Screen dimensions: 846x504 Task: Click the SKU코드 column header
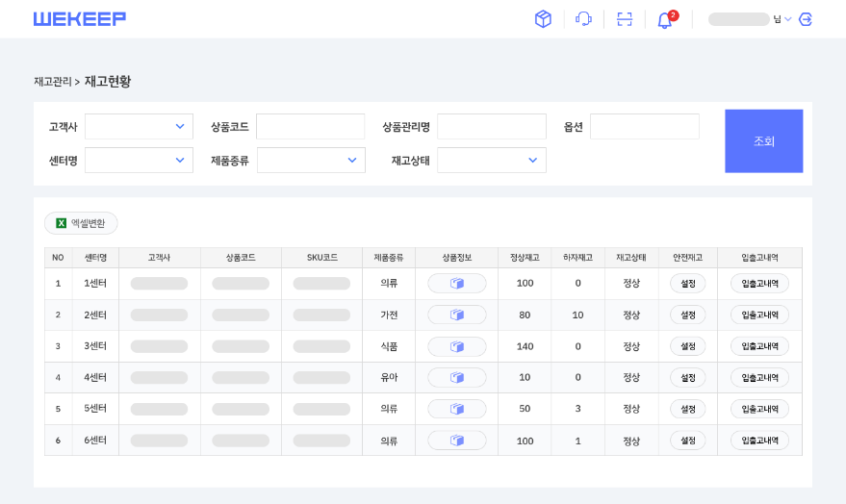[322, 258]
